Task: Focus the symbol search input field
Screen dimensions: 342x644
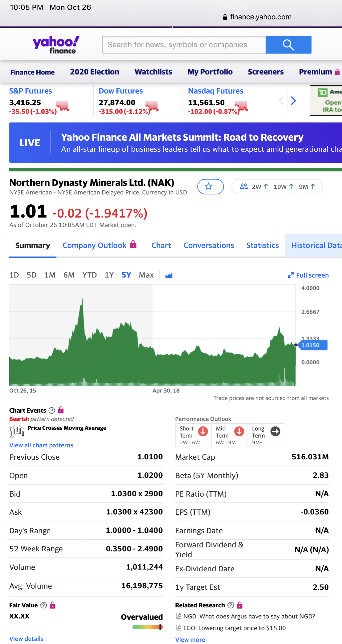Action: [x=184, y=45]
